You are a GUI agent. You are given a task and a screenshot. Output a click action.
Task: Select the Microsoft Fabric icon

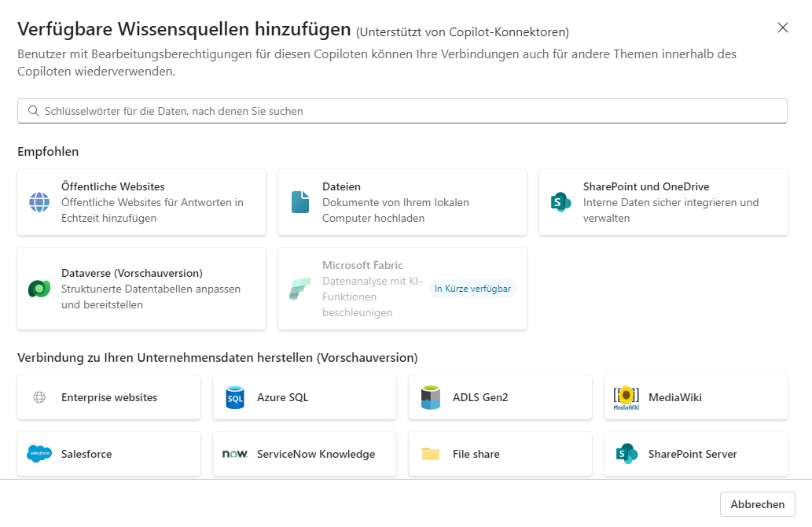[x=299, y=289]
